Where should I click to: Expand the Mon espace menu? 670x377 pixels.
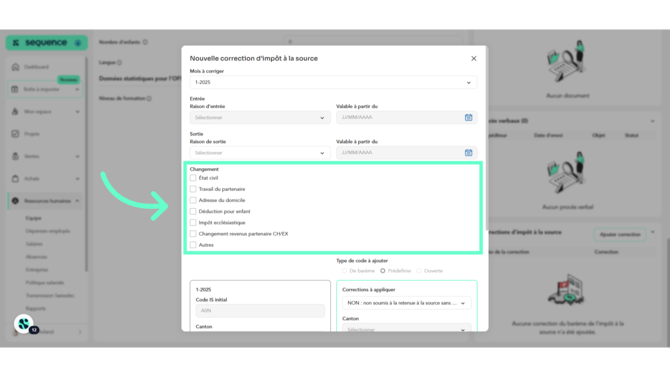coord(77,112)
